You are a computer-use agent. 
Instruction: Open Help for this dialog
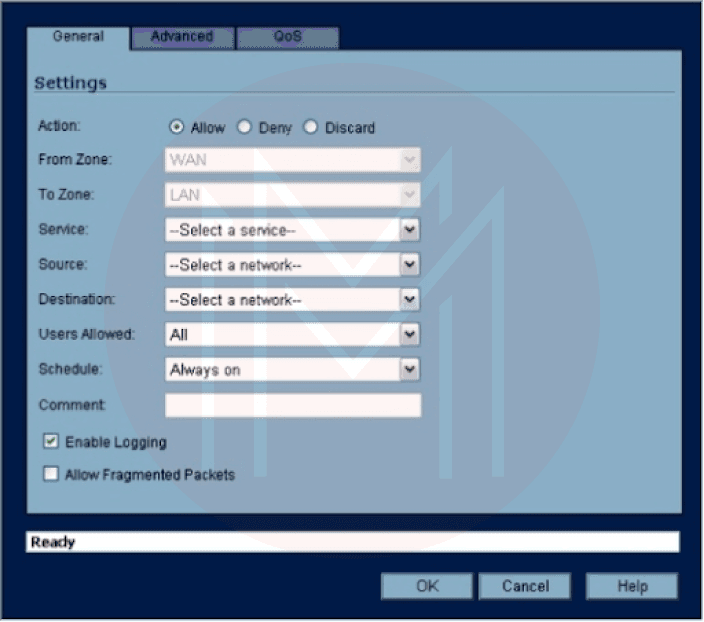coord(631,586)
